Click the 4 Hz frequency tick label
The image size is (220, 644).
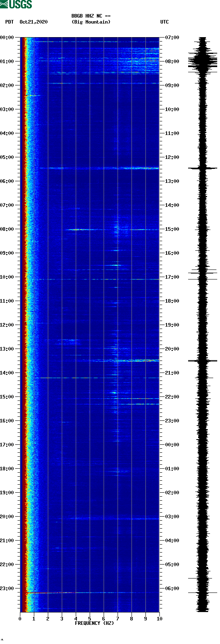pyautogui.click(x=76, y=619)
